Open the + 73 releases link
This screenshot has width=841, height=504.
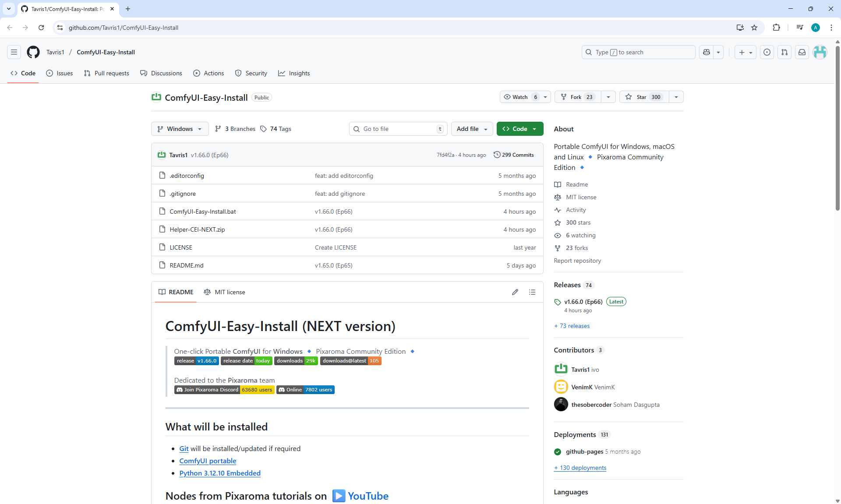pos(572,326)
